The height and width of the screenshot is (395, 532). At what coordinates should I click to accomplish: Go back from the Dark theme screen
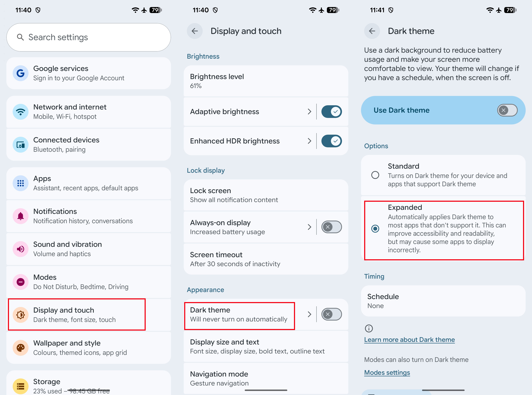(x=372, y=31)
